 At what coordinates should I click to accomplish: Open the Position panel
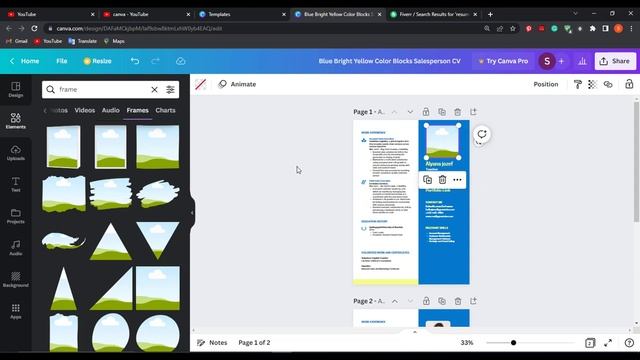click(546, 84)
